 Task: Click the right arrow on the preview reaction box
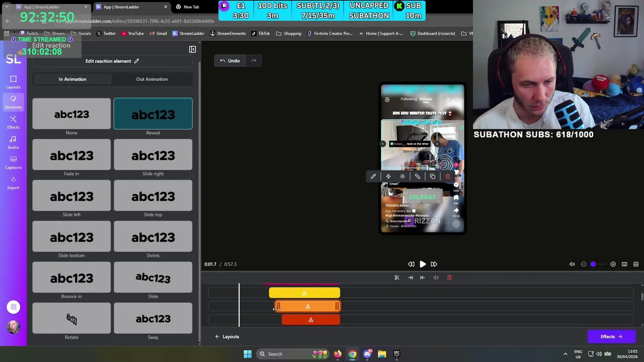click(437, 144)
